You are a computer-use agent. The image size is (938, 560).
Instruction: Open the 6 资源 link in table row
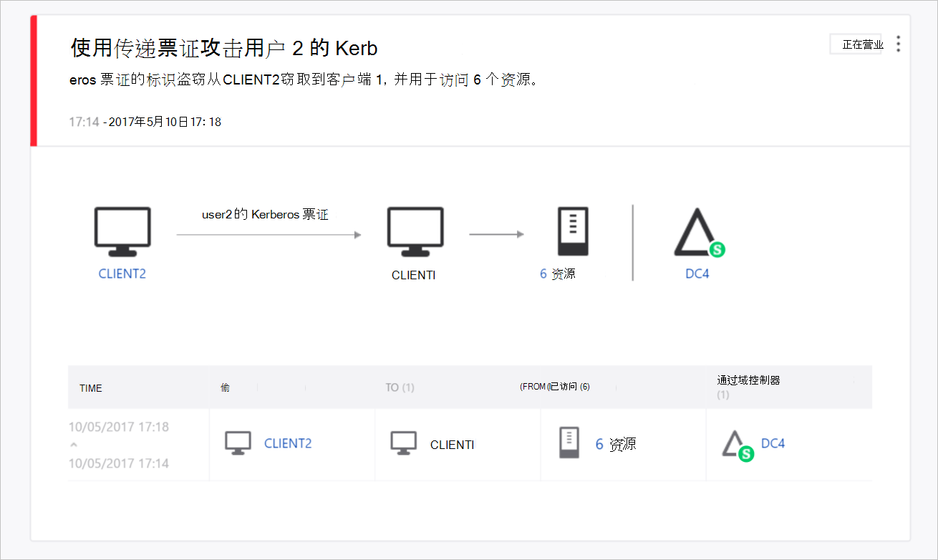click(616, 444)
